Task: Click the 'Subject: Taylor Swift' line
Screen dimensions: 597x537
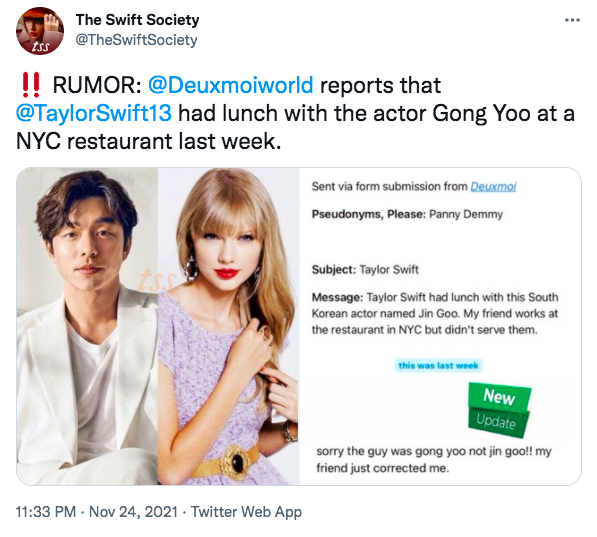Action: (365, 270)
